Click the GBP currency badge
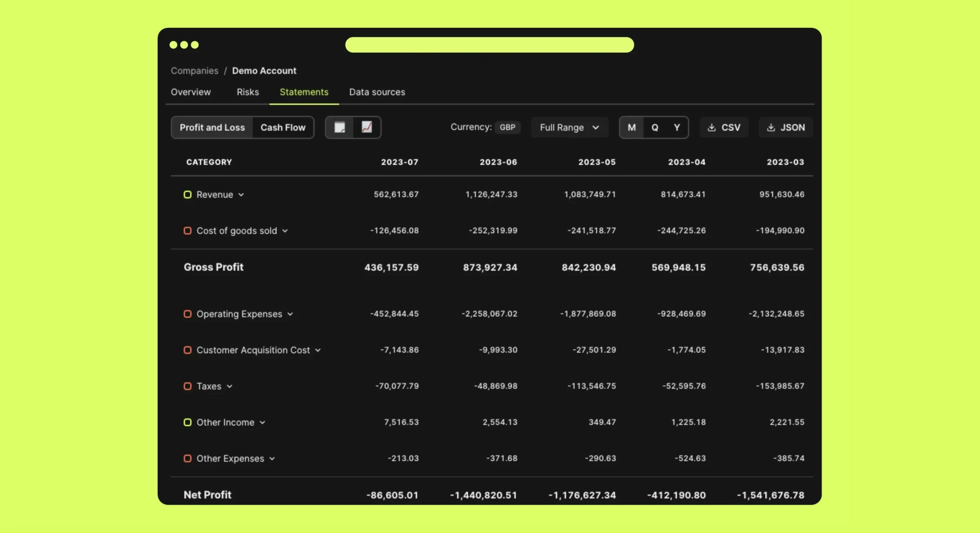The height and width of the screenshot is (533, 980). (x=507, y=127)
